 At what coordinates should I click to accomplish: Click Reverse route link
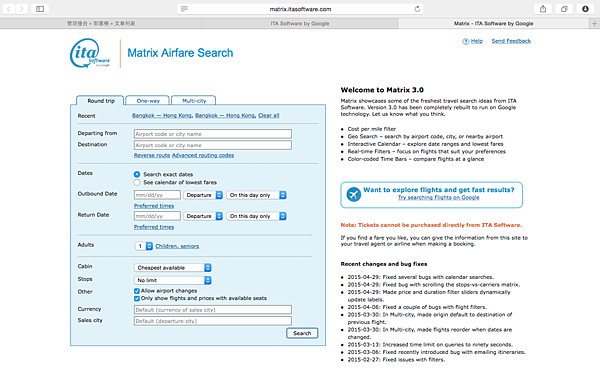pos(152,155)
